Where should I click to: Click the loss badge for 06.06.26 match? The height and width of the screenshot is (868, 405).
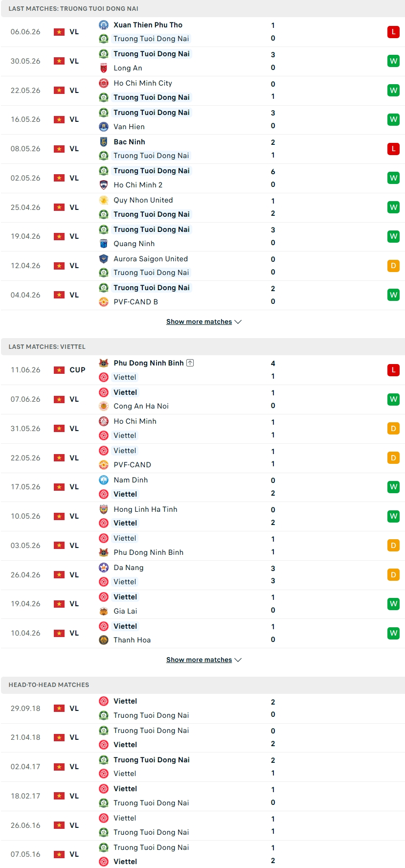393,32
